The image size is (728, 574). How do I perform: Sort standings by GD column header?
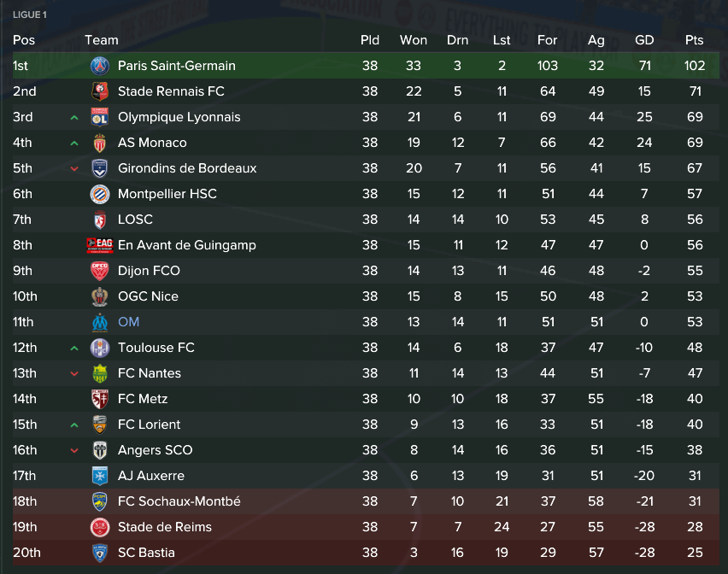(x=644, y=40)
